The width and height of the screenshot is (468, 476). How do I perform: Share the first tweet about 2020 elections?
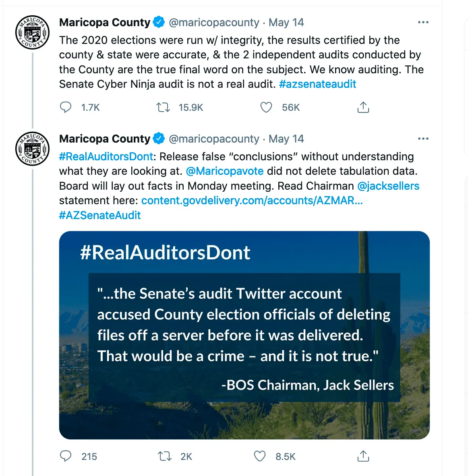coord(363,108)
